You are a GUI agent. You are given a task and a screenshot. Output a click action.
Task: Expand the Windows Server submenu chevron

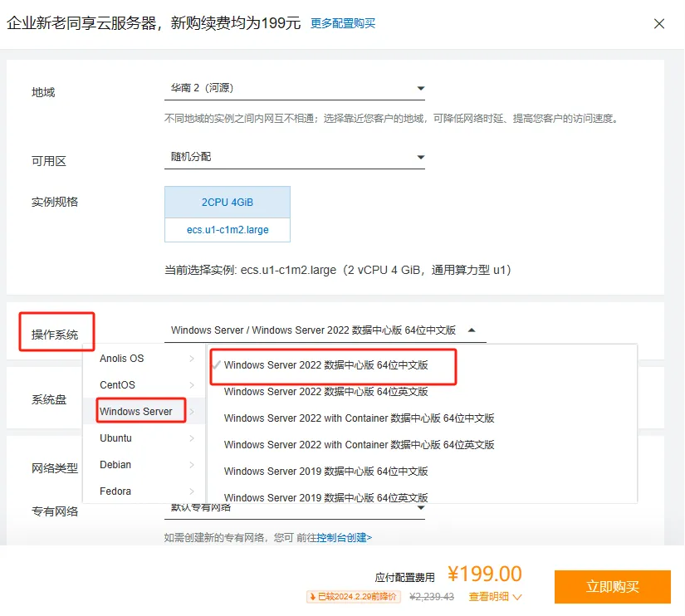click(192, 412)
